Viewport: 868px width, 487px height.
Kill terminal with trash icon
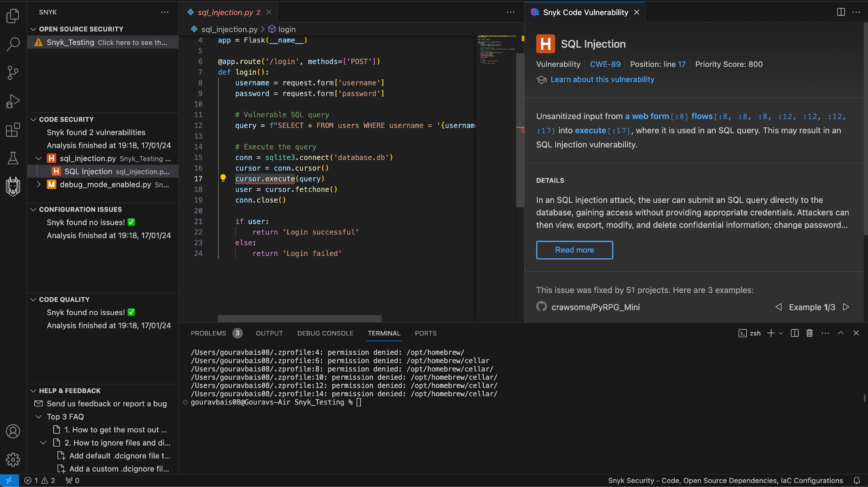tap(809, 333)
